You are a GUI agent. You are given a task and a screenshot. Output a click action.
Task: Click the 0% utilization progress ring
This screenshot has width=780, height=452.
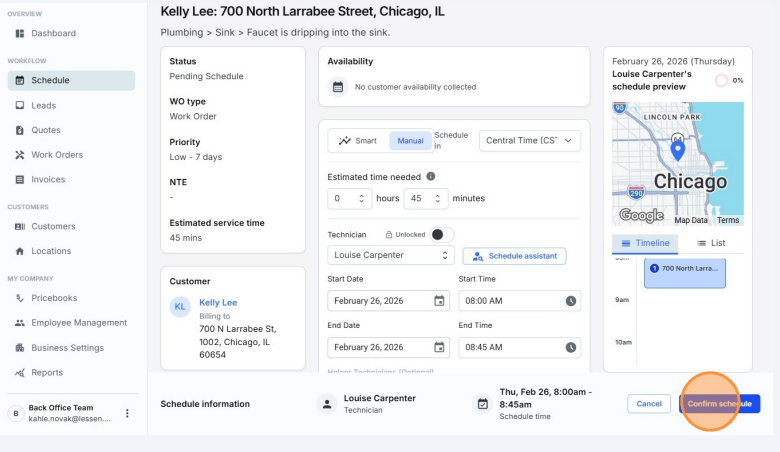[x=721, y=80]
